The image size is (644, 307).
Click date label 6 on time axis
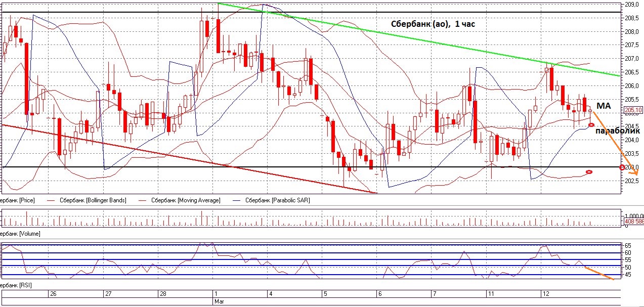(379, 294)
